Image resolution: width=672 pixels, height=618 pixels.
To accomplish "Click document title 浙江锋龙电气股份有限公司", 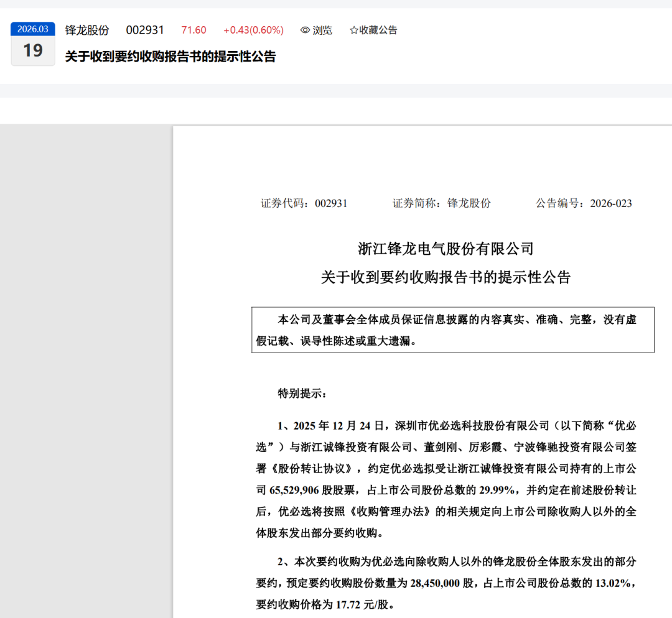I will point(446,249).
